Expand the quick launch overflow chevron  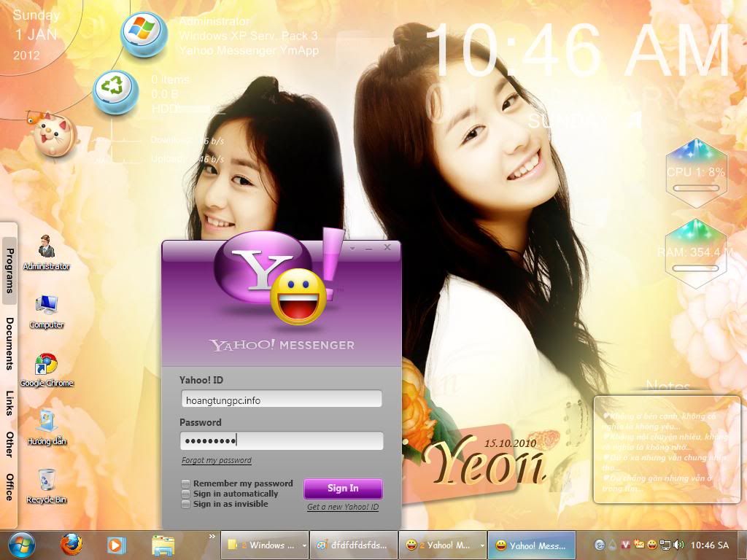212,537
